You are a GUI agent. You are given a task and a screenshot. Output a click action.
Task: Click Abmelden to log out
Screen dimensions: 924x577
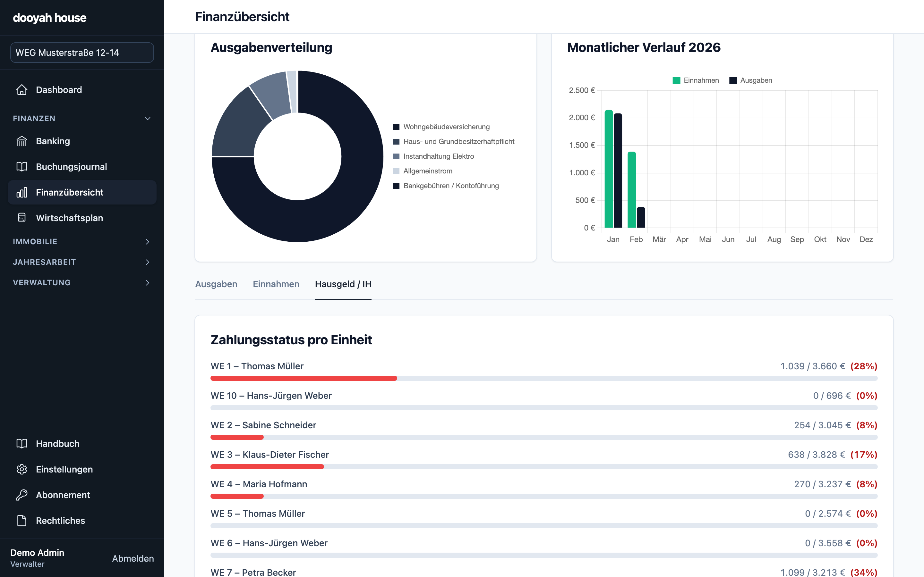point(133,558)
